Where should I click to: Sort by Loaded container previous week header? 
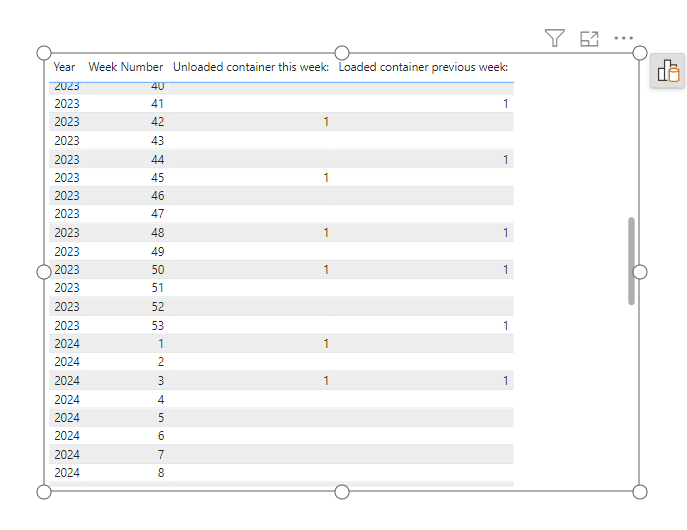pos(423,67)
